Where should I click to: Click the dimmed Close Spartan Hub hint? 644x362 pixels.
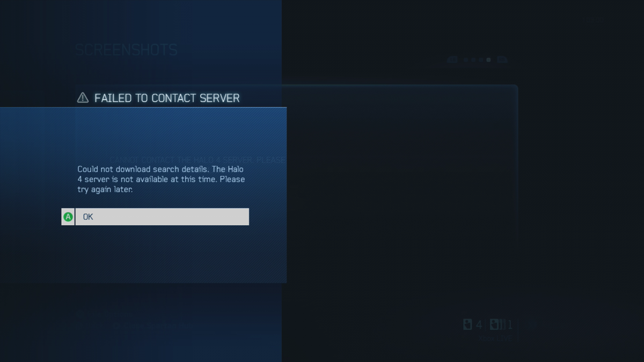point(158,326)
